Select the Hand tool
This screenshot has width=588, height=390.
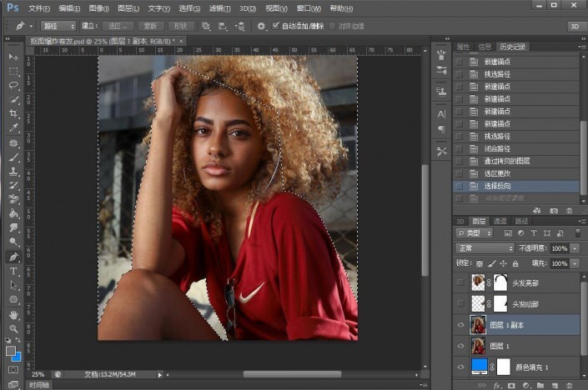tap(13, 315)
